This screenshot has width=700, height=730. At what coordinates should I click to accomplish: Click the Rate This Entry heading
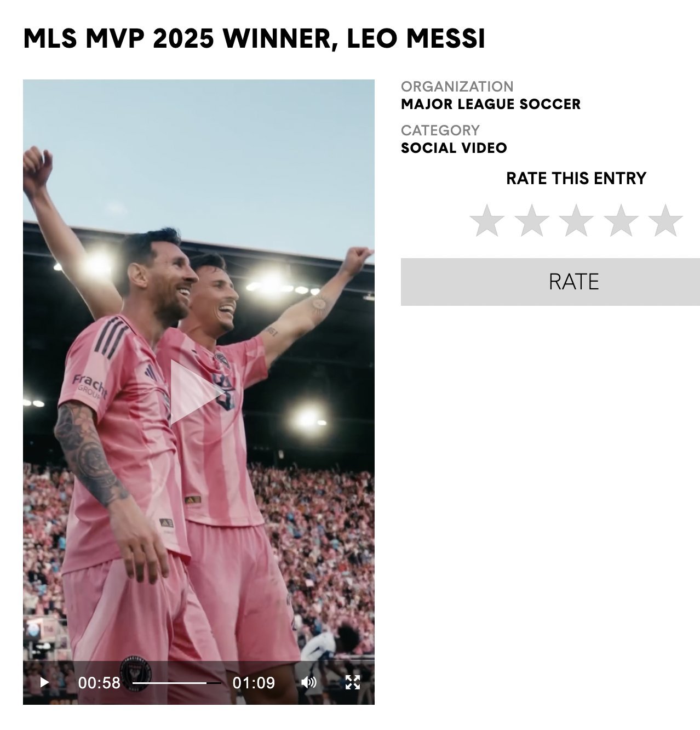pyautogui.click(x=576, y=178)
